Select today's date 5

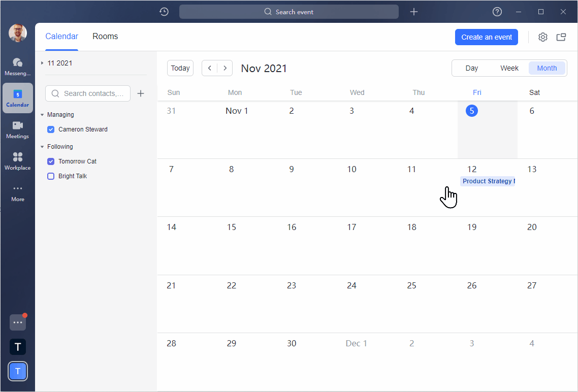tap(471, 111)
